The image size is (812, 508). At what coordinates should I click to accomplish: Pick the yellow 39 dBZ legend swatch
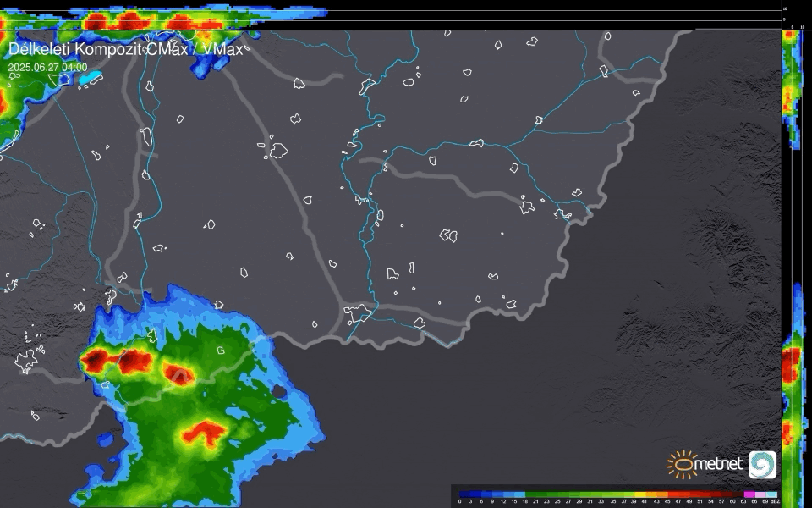[639, 494]
